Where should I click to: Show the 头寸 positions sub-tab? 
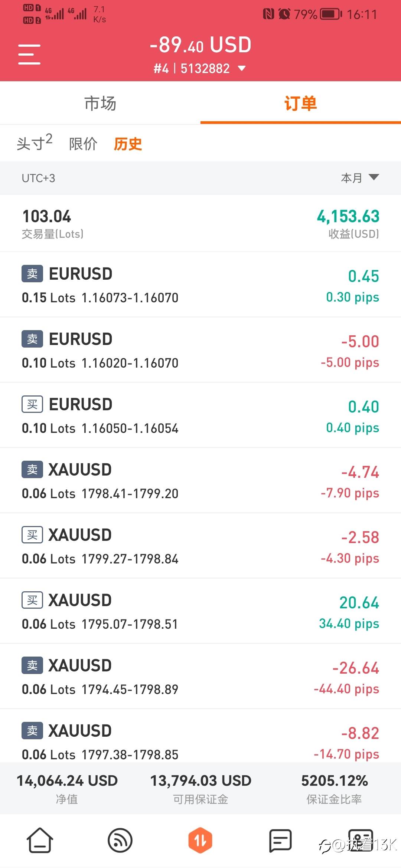(x=34, y=143)
